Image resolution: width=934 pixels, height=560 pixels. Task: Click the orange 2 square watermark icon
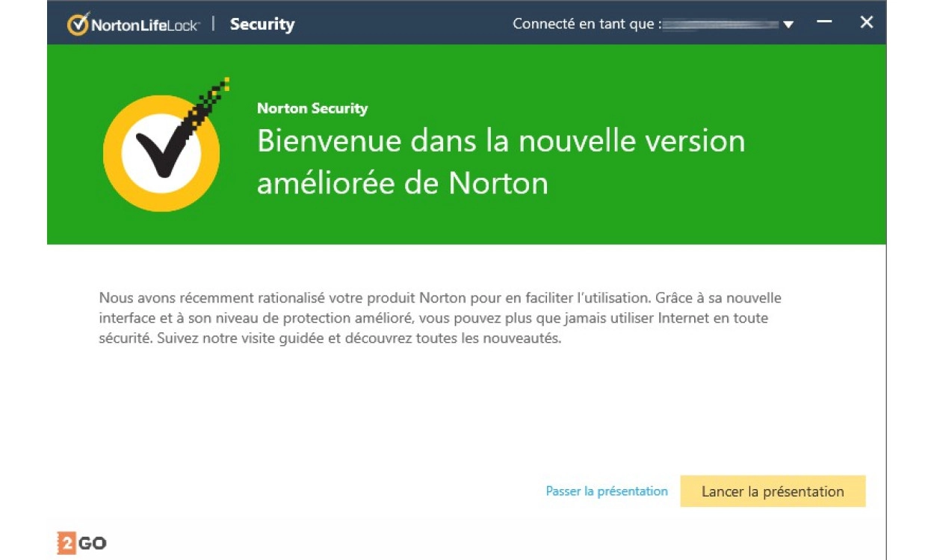tap(67, 543)
